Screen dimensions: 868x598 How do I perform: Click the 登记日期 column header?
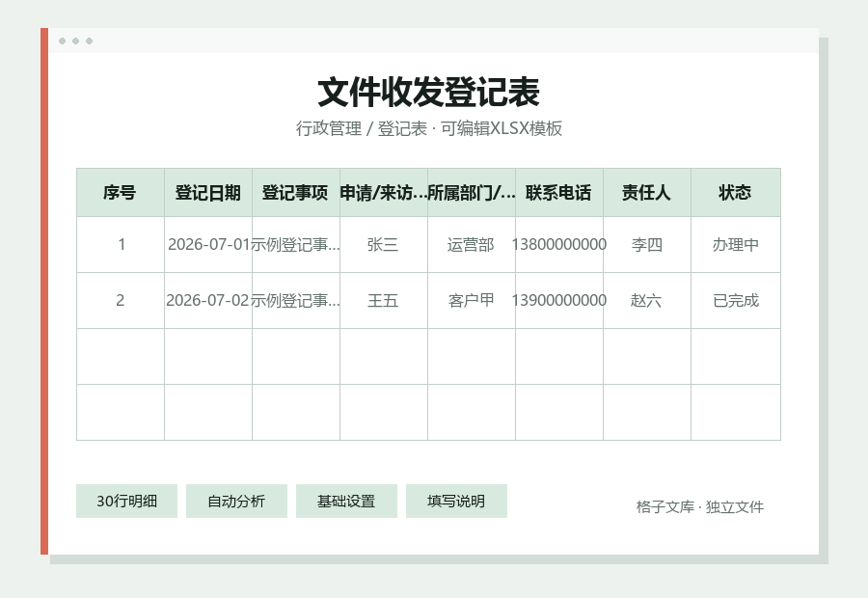[x=208, y=193]
